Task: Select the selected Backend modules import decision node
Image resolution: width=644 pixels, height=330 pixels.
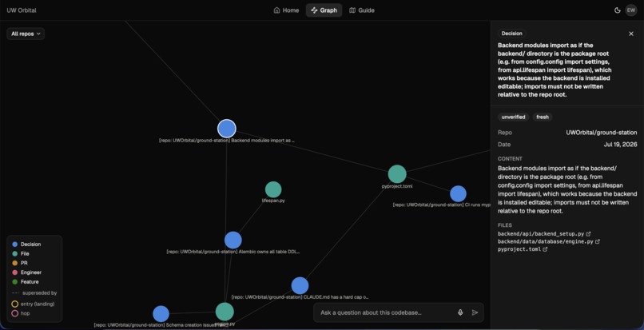Action: coord(227,129)
